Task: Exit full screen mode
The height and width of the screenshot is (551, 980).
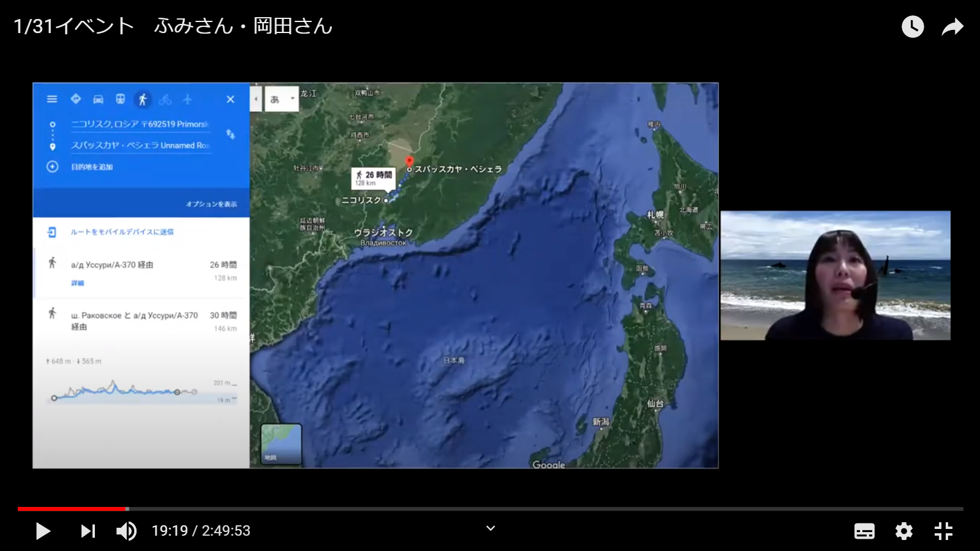Action: click(943, 531)
